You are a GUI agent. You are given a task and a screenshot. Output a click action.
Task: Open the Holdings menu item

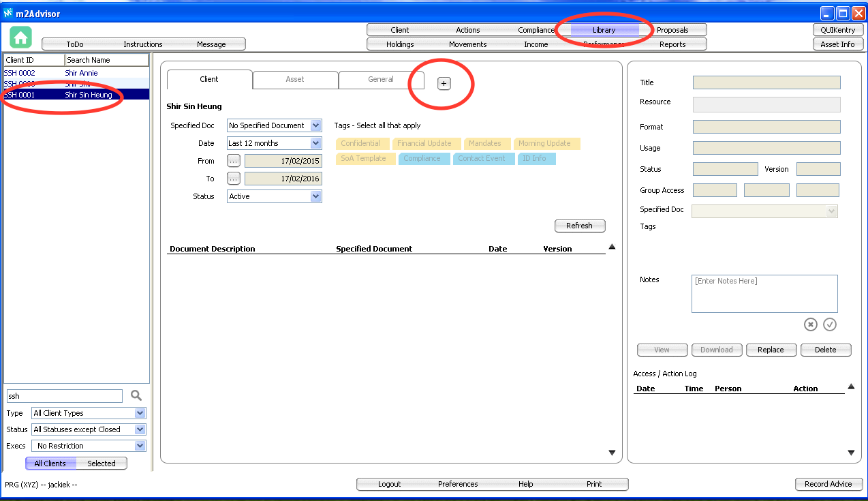(400, 44)
